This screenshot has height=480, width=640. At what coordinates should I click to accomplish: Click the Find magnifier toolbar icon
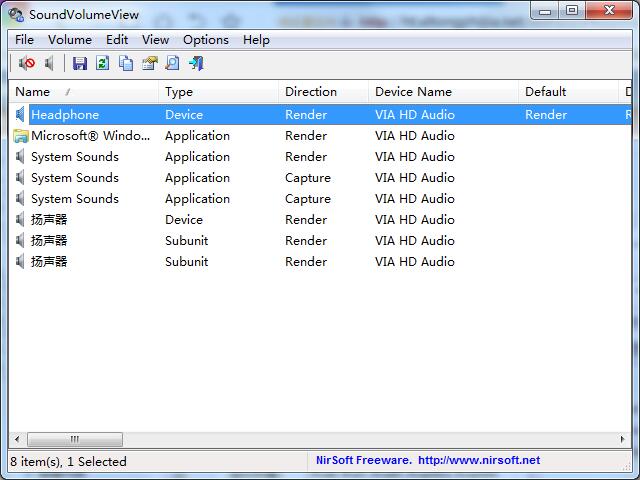(x=172, y=63)
